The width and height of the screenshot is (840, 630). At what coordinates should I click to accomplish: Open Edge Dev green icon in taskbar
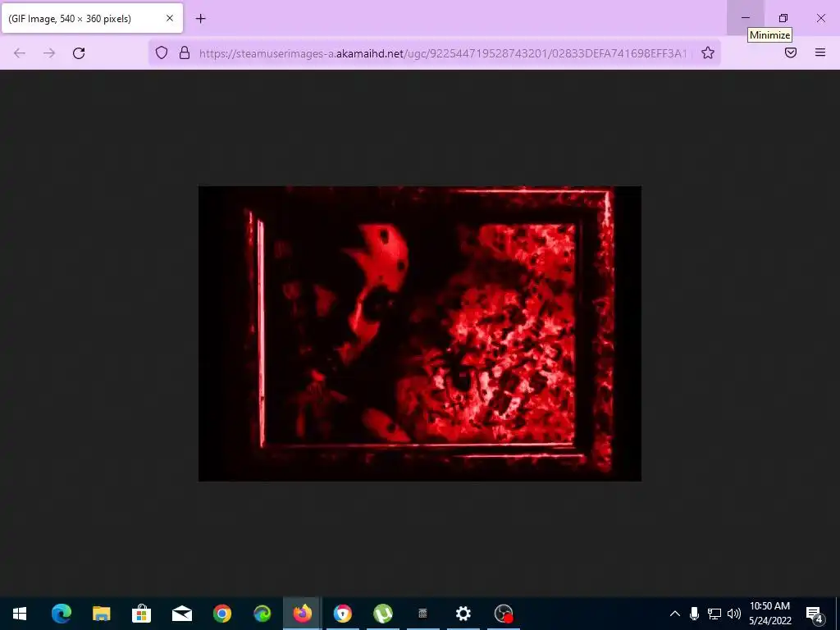[x=262, y=614]
